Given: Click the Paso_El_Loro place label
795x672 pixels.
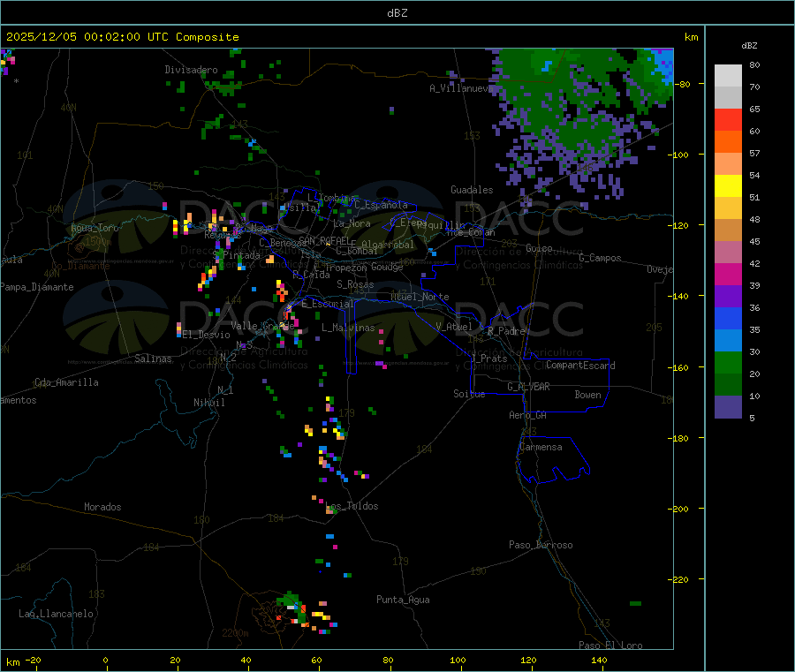Looking at the screenshot, I should (x=611, y=646).
